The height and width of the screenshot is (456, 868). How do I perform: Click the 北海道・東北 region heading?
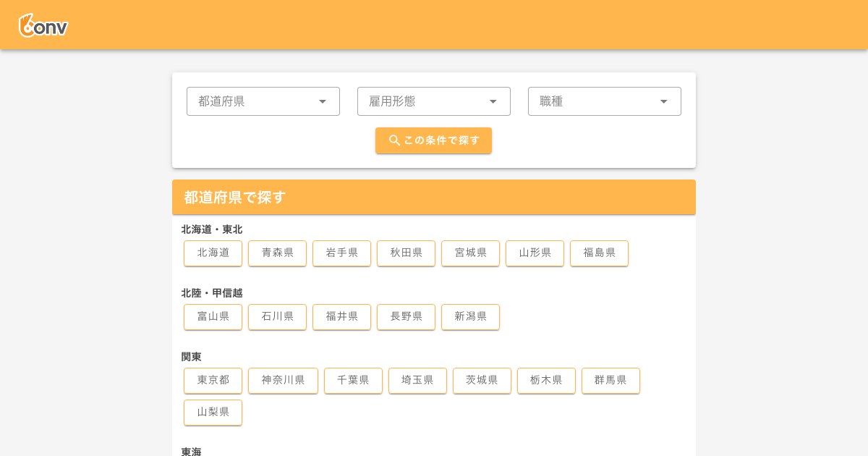tap(212, 229)
